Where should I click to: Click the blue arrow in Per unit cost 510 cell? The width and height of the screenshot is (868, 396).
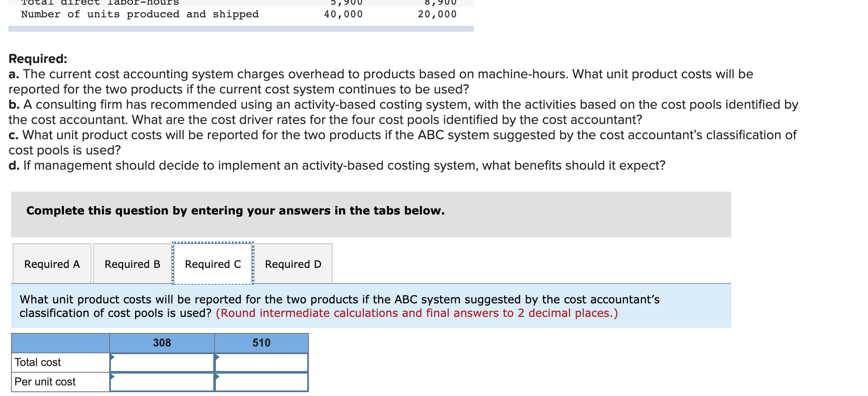click(217, 377)
